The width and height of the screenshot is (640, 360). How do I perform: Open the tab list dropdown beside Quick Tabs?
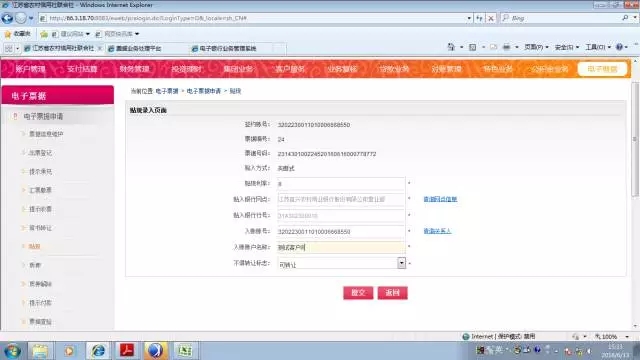coord(17,49)
